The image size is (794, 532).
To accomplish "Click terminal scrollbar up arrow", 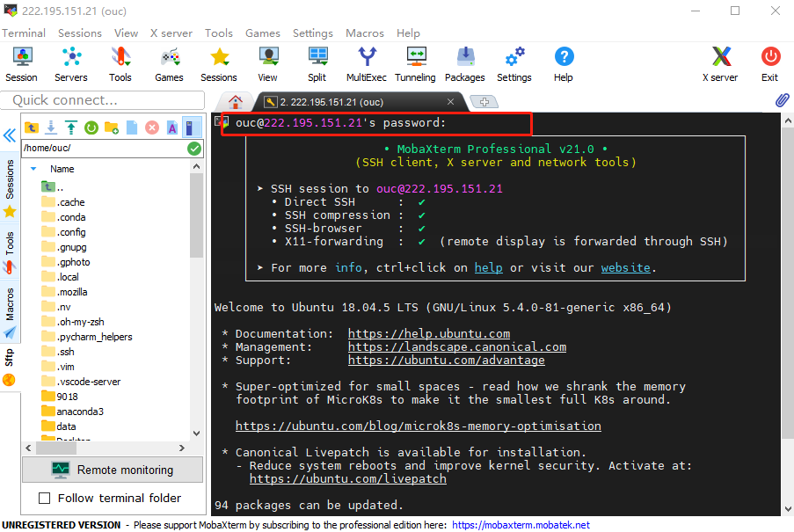I will (788, 121).
